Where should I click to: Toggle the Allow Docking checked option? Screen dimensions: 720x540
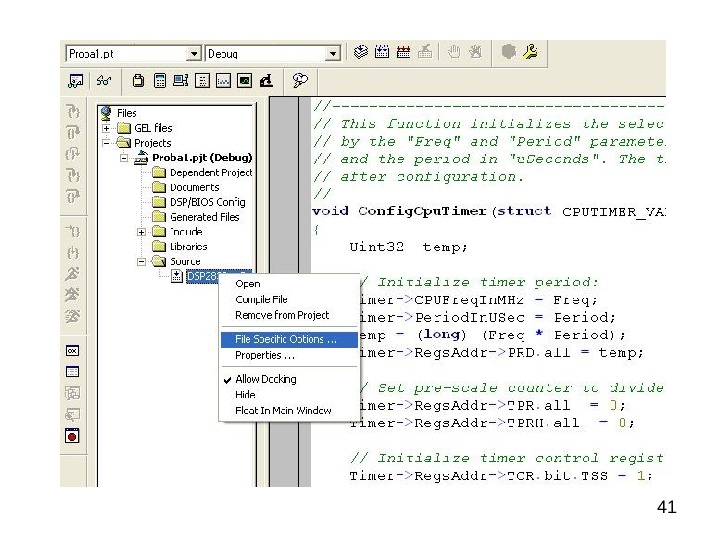[x=265, y=379]
